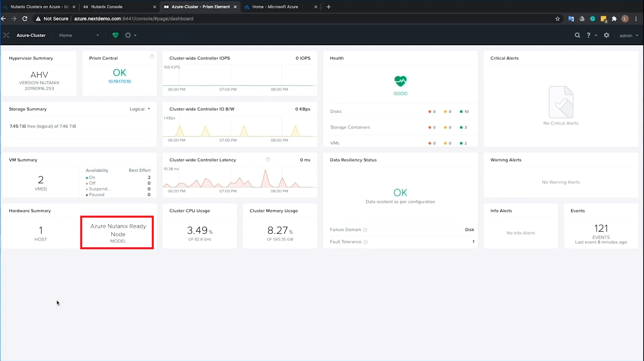
Task: Expand the tasks indicator dropdown arrow
Action: tap(135, 35)
